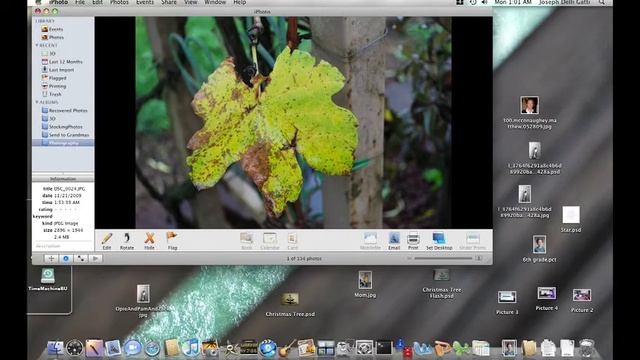This screenshot has width=640, height=360.
Task: Click the Edit pencil tool
Action: (107, 241)
